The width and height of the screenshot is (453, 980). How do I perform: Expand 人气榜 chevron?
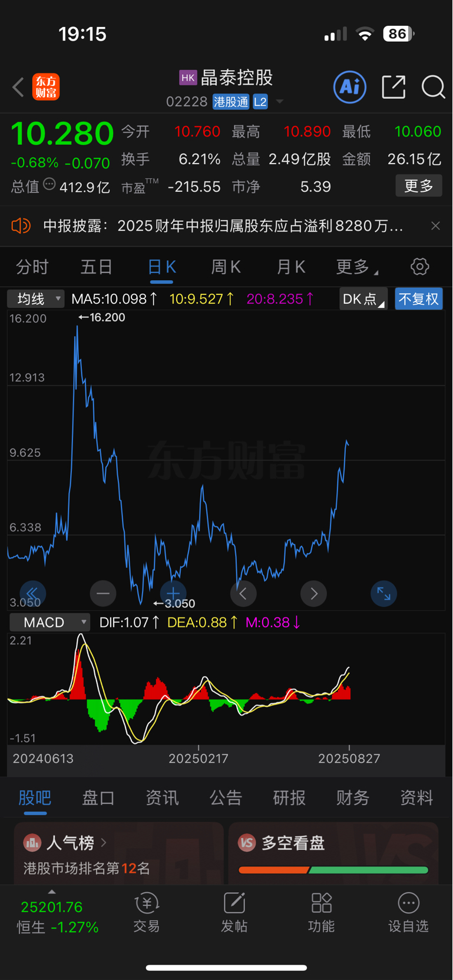click(x=104, y=843)
